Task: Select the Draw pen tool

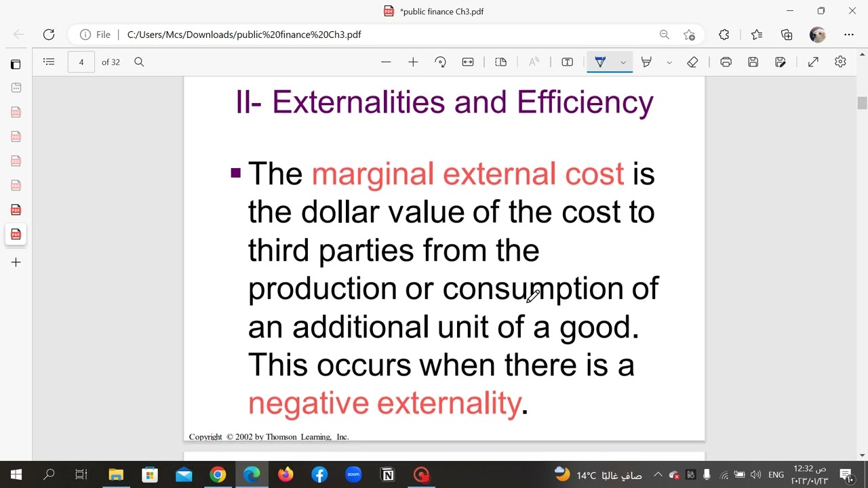Action: click(600, 62)
